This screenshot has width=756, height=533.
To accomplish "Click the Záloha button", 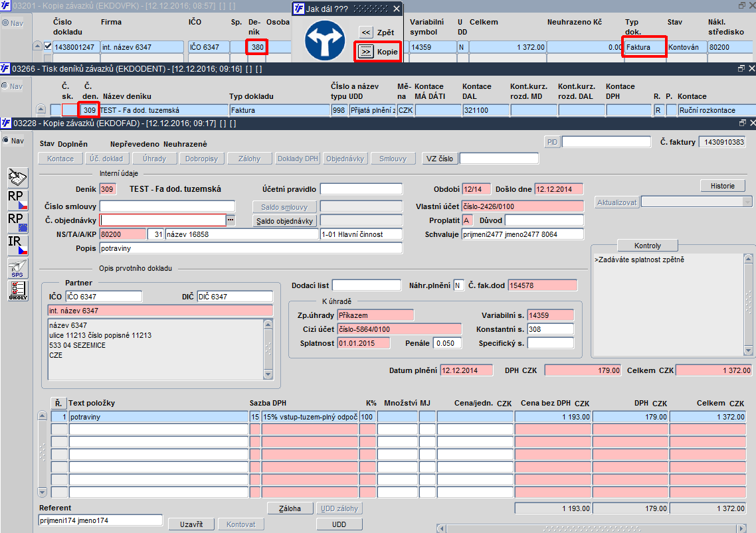I will coord(290,508).
